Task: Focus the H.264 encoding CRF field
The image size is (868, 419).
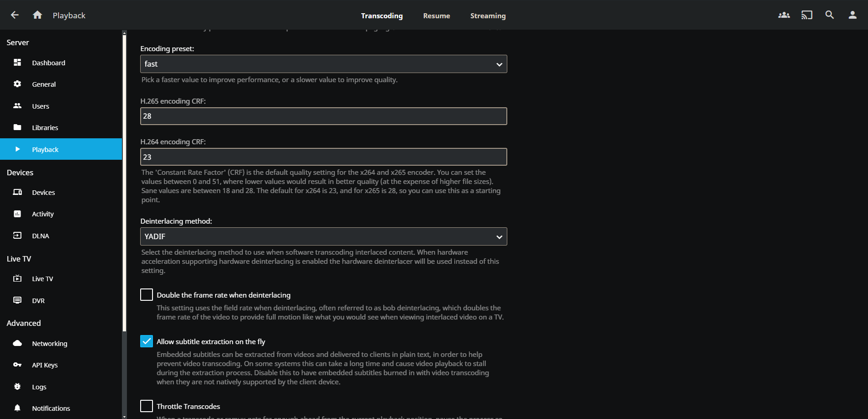Action: 323,157
